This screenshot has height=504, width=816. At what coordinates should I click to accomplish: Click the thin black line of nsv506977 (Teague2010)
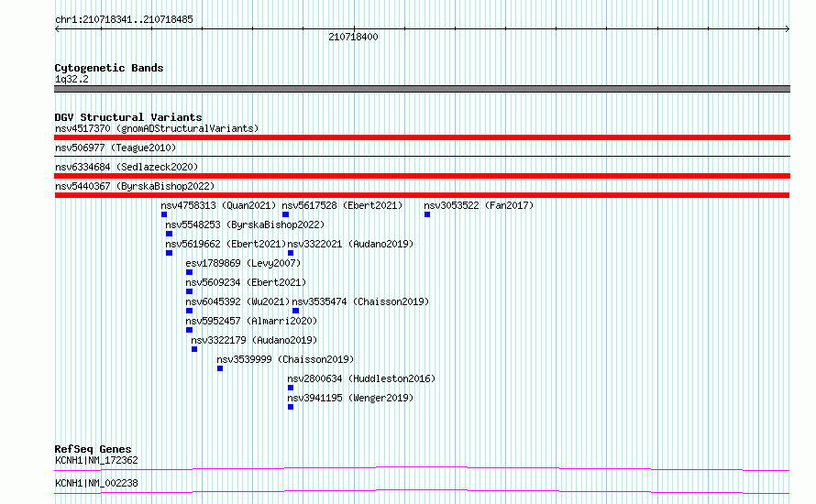[x=422, y=156]
